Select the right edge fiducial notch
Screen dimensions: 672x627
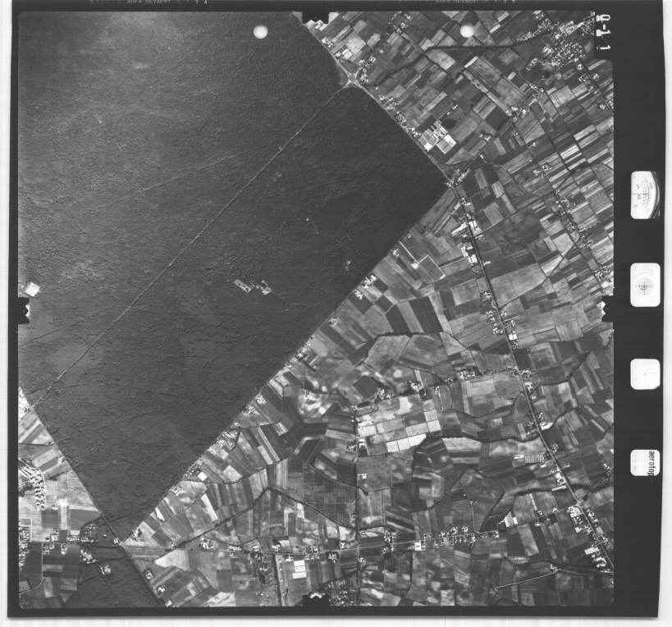(607, 310)
